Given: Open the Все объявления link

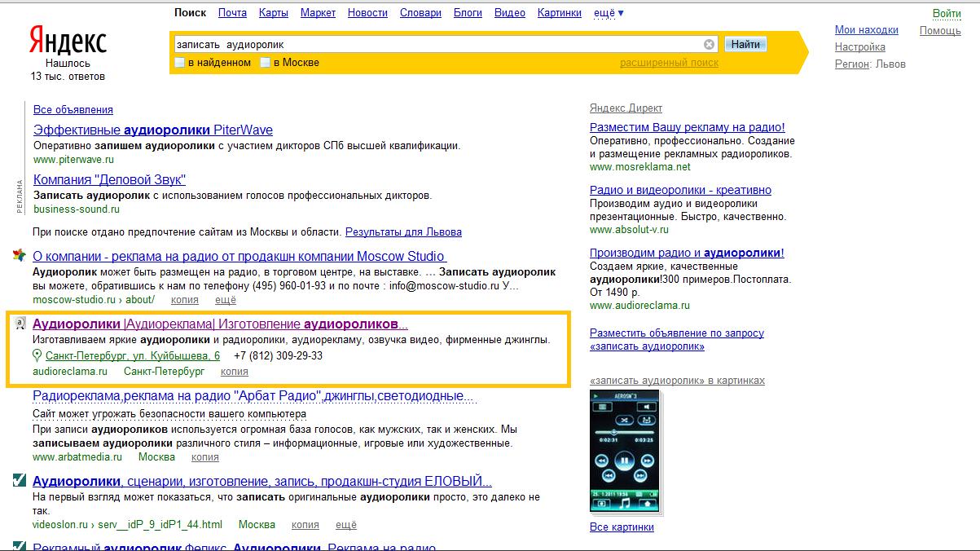Looking at the screenshot, I should click(x=73, y=110).
